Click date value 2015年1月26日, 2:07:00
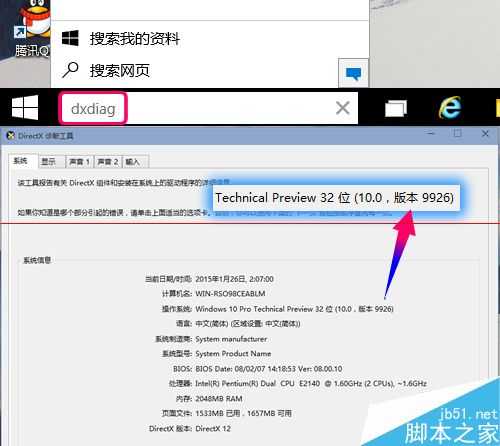 tap(234, 279)
